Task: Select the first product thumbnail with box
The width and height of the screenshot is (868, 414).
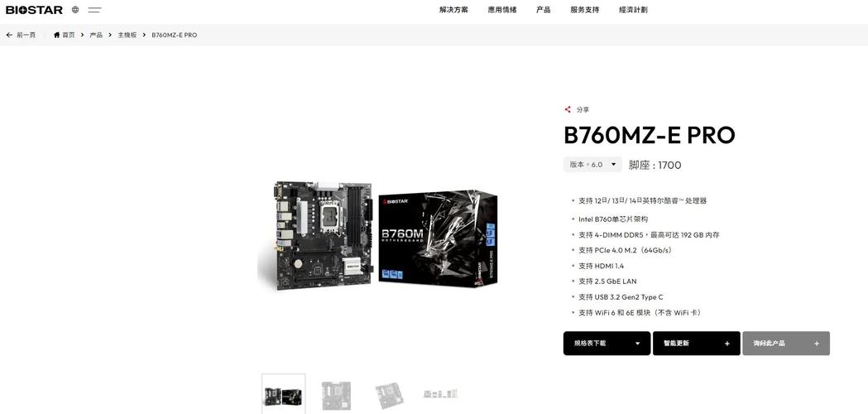Action: (284, 393)
